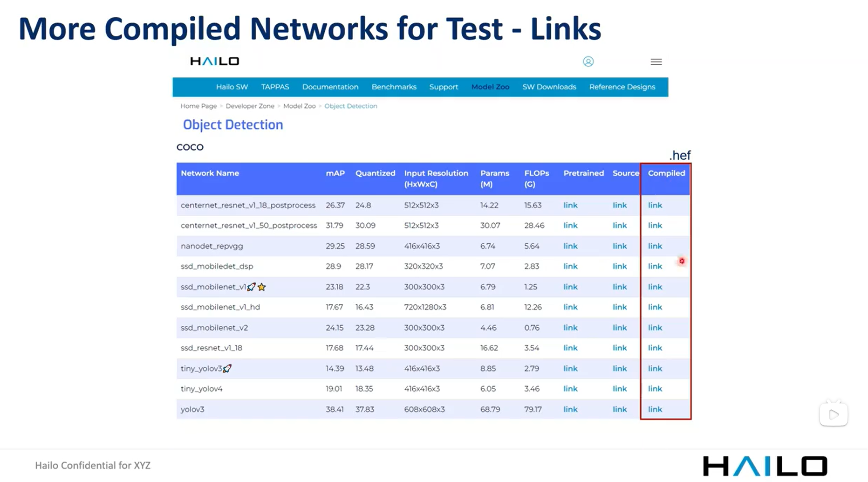Click the Quantized column header
The image size is (868, 482).
[x=375, y=173]
